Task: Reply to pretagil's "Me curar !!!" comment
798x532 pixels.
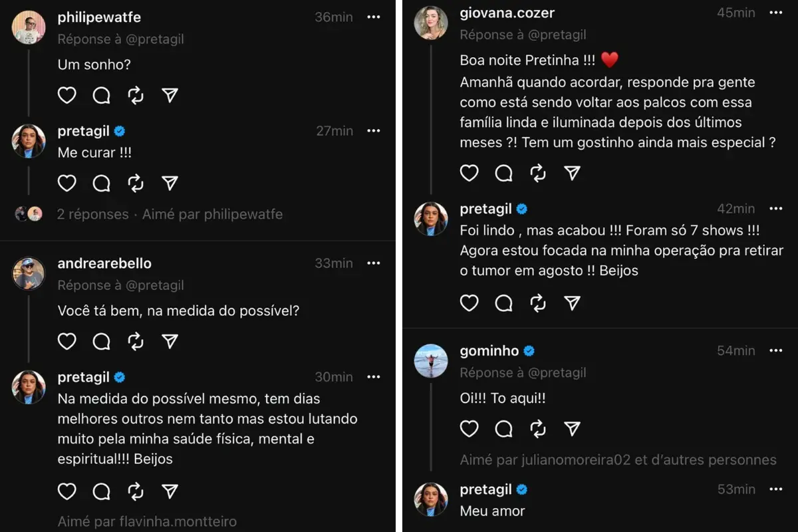Action: click(101, 182)
